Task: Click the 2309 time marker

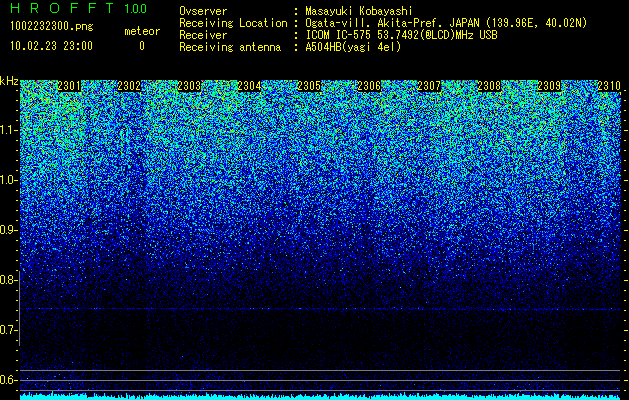Action: (x=549, y=86)
